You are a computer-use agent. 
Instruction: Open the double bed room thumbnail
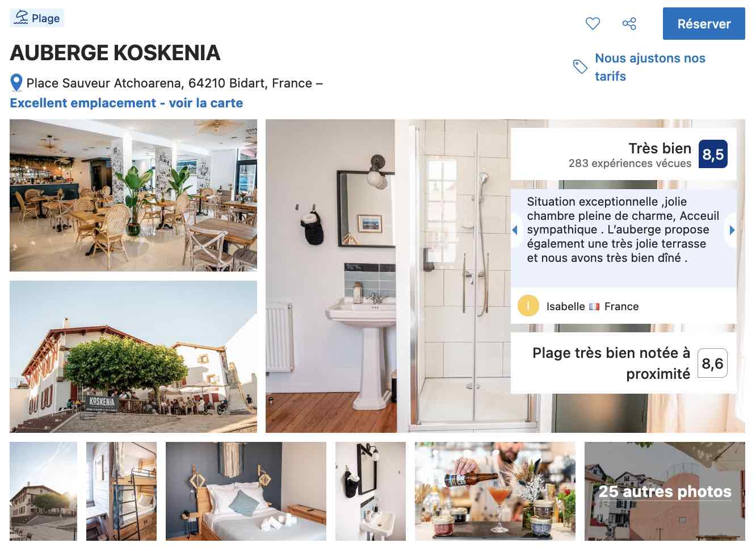pos(246,491)
